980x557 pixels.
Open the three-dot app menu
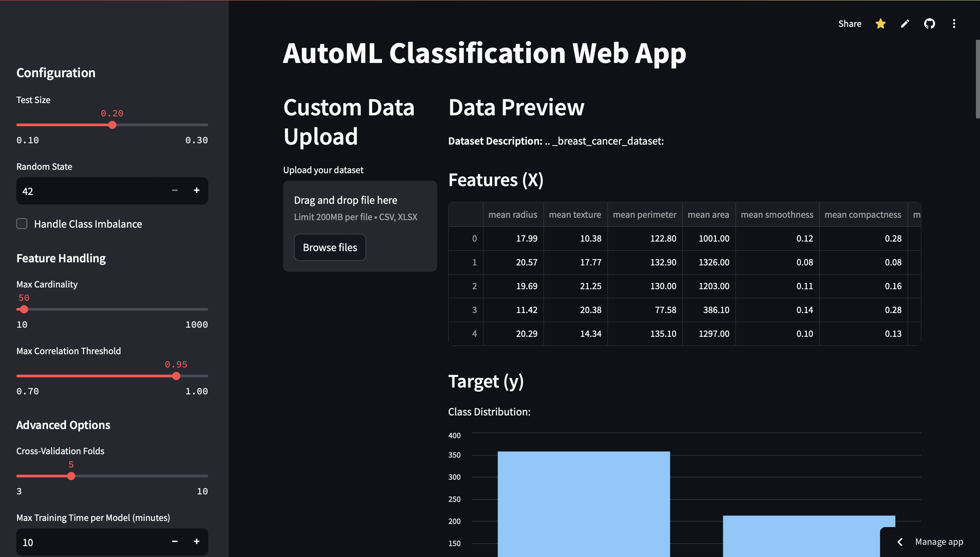tap(953, 24)
